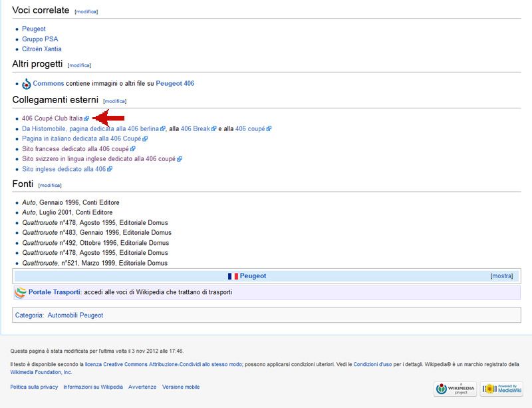Edit the Voci correlate section

pos(86,12)
